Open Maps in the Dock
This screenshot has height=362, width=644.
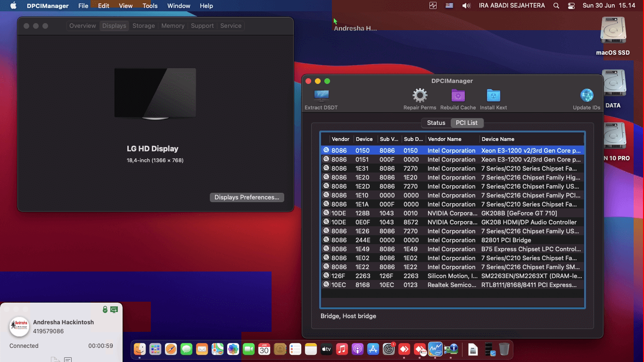tap(217, 349)
